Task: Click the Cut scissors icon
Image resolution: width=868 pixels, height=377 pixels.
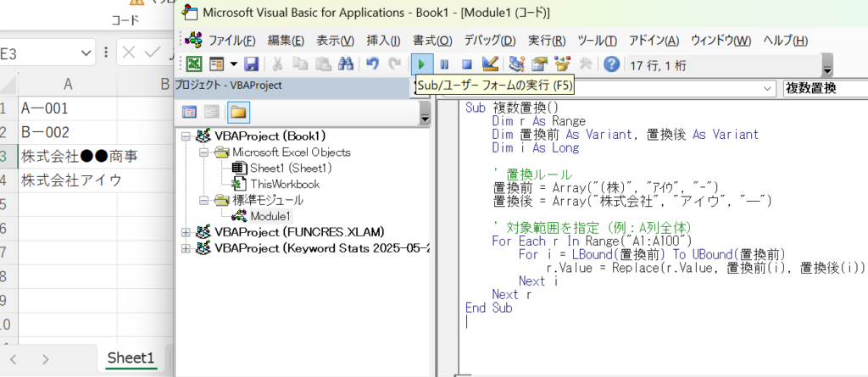Action: coord(278,64)
